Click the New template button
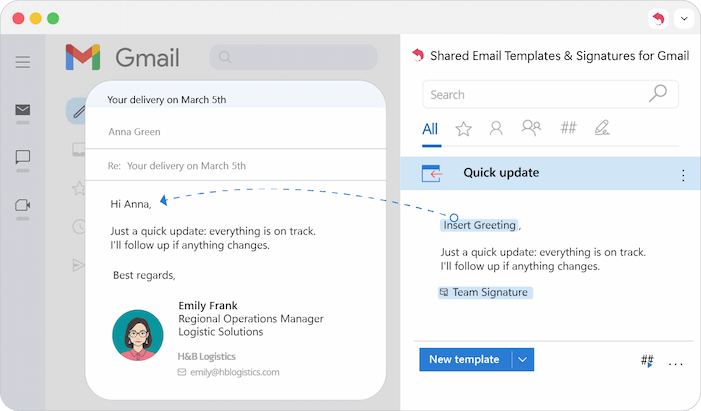Screen dimensions: 701x411 tap(465, 360)
